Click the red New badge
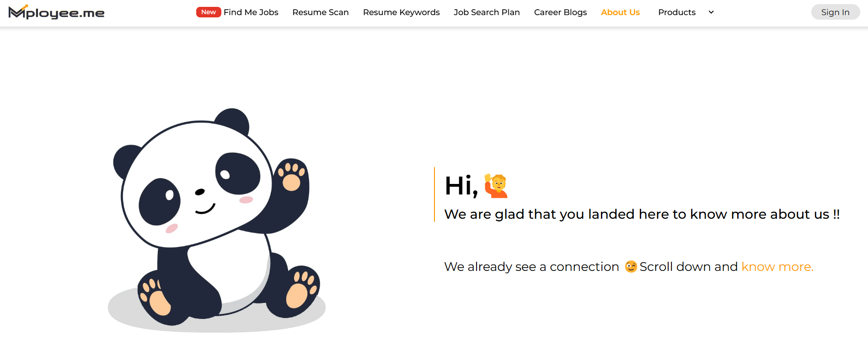The height and width of the screenshot is (356, 868). [208, 12]
